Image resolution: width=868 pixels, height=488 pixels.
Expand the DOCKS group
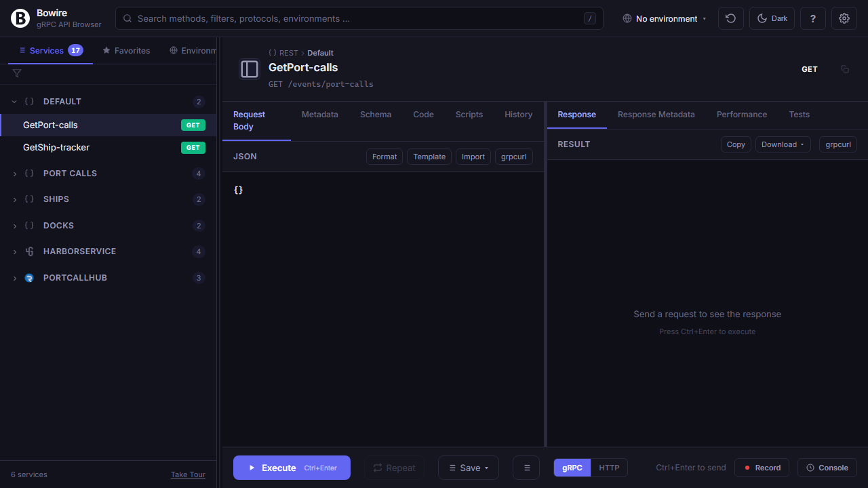108,226
